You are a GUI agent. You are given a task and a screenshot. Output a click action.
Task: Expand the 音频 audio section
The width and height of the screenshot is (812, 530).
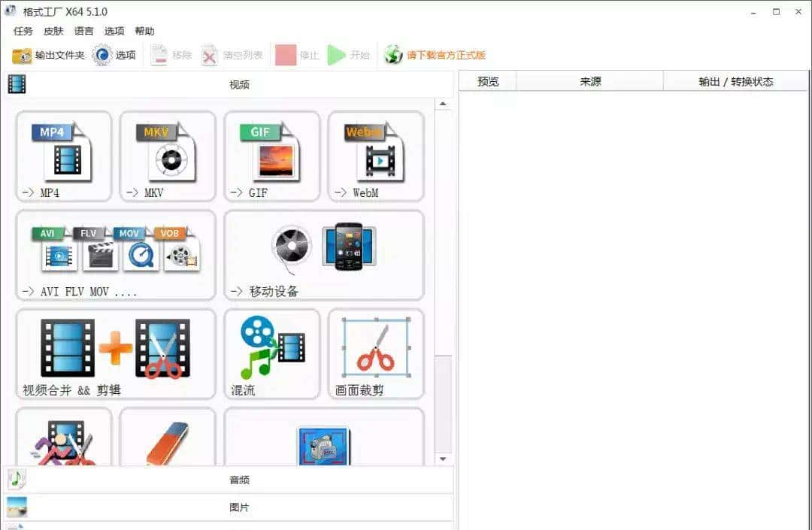click(238, 480)
